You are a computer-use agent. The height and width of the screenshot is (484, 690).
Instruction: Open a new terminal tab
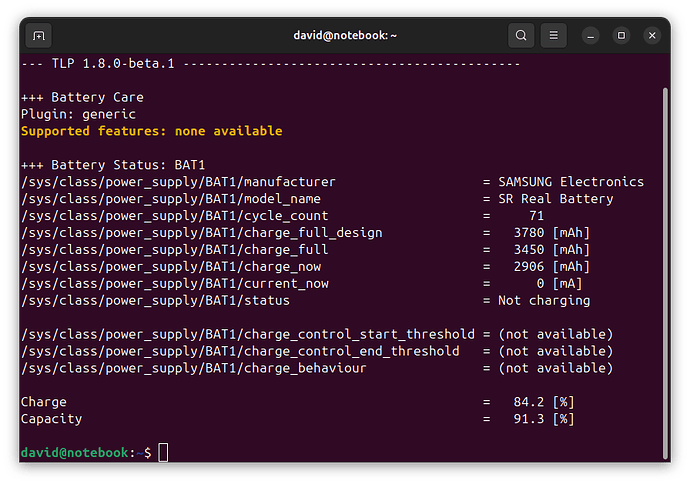pos(39,35)
